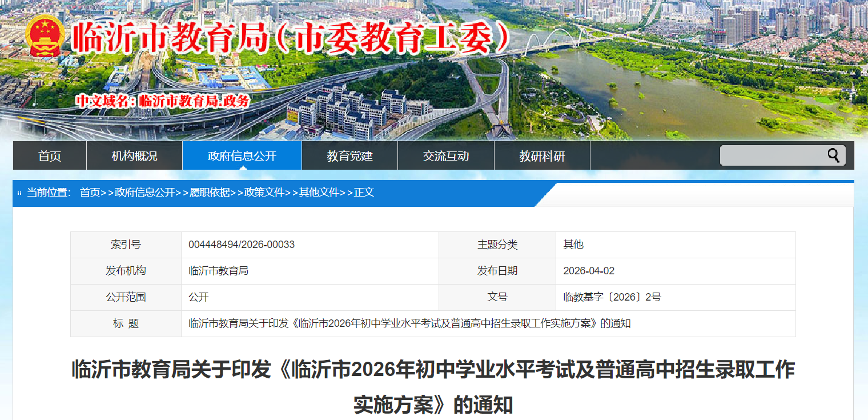
Task: Open the 机构概况 navigation tab
Action: coord(135,155)
